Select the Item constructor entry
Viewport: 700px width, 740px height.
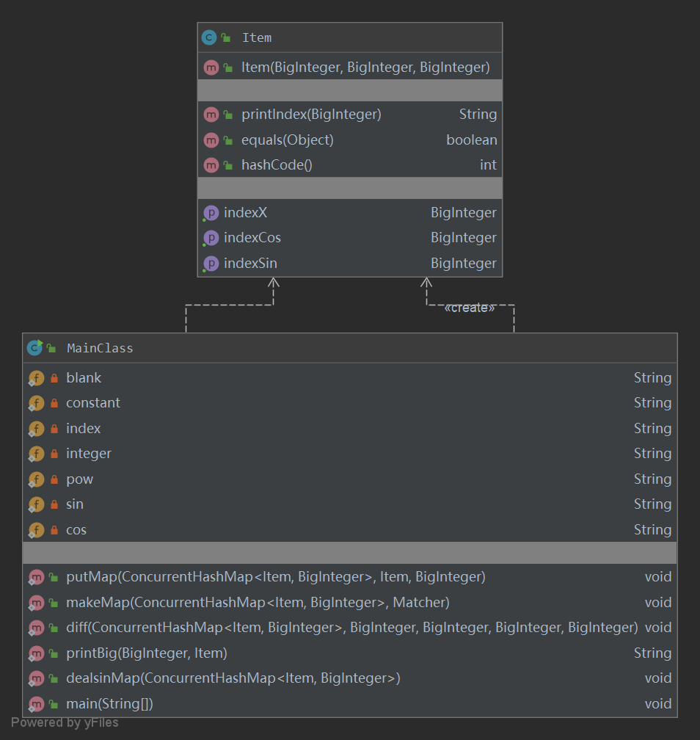tap(365, 68)
